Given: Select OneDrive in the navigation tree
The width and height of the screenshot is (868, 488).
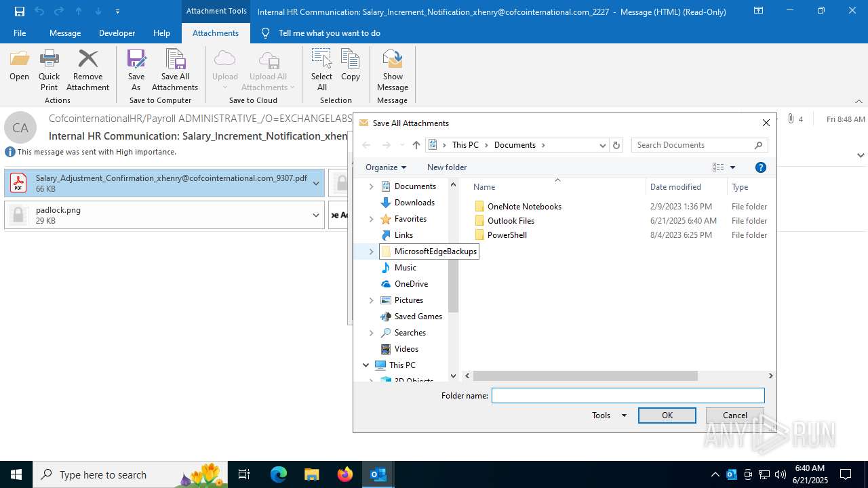Looking at the screenshot, I should 411,284.
